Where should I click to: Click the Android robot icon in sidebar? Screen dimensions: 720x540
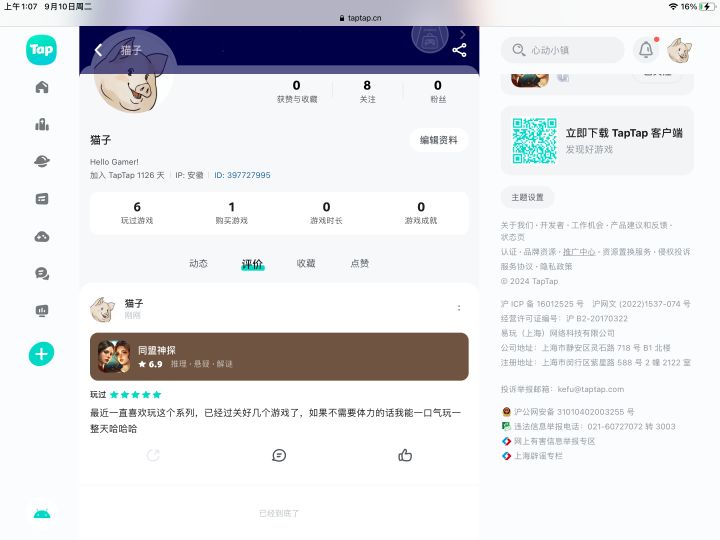[42, 513]
